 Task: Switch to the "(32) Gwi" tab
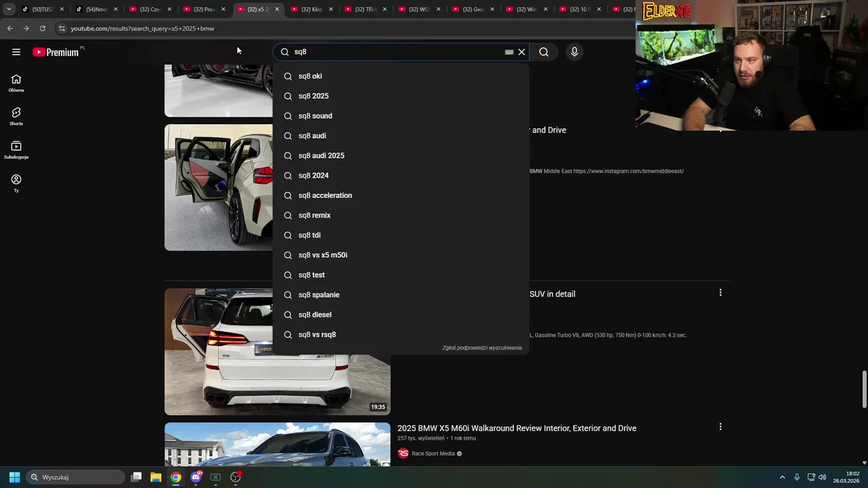[x=473, y=9]
